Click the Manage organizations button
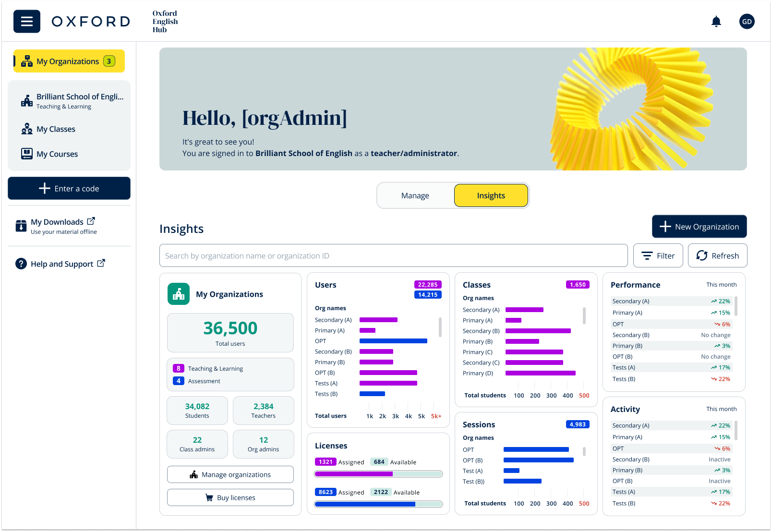The image size is (772, 532). pyautogui.click(x=230, y=474)
